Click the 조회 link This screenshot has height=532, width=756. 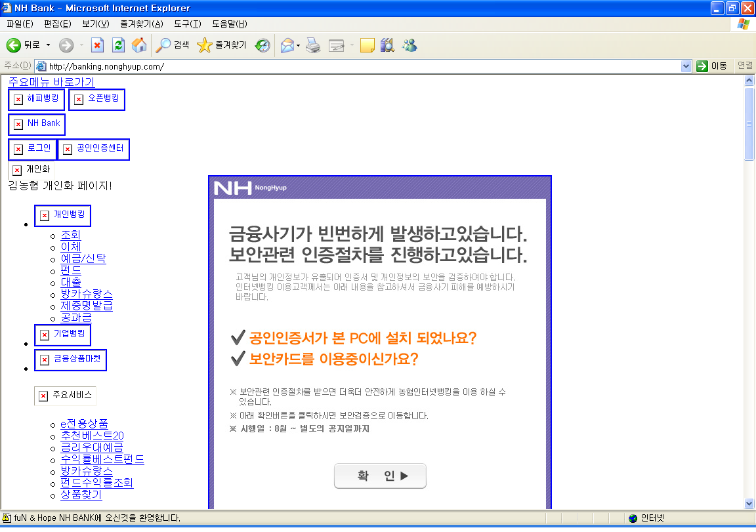(x=70, y=235)
